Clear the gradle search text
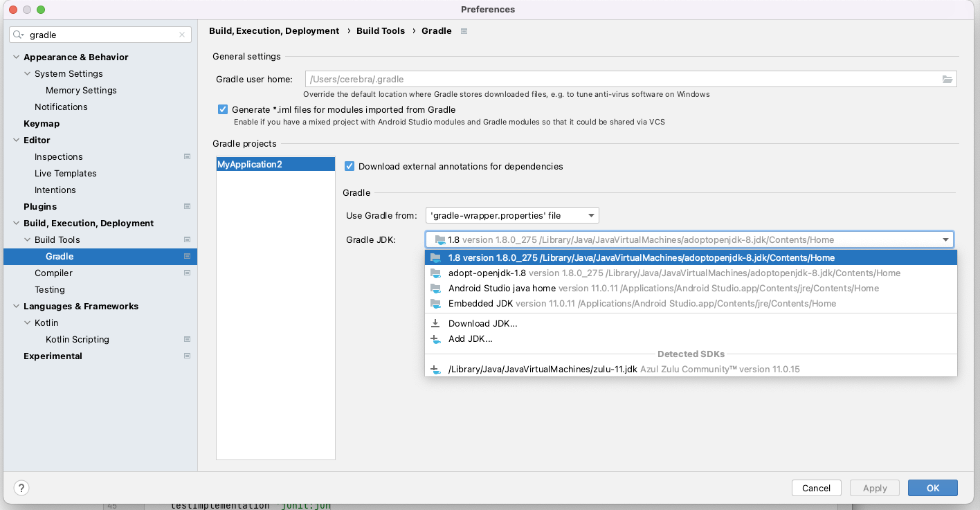The image size is (980, 510). coord(182,35)
